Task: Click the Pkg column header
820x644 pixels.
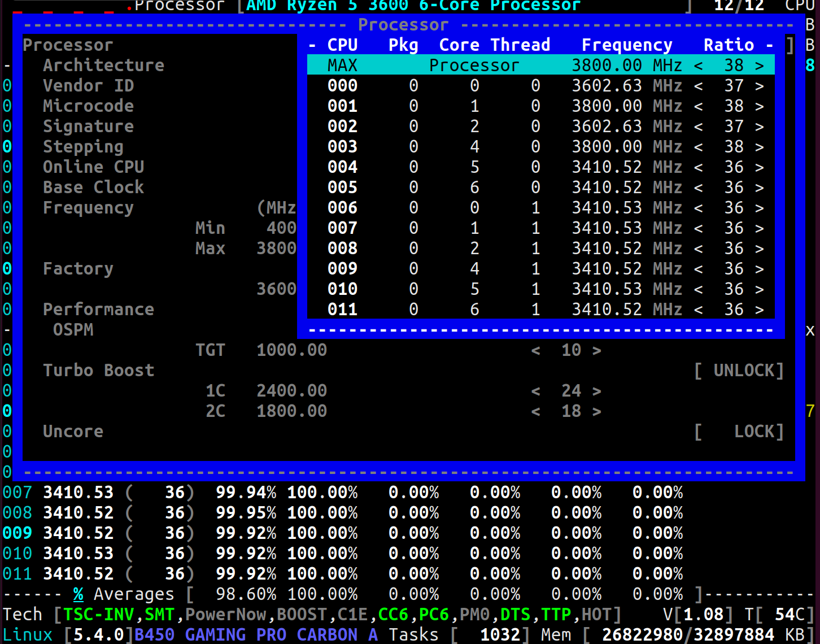Action: (403, 45)
